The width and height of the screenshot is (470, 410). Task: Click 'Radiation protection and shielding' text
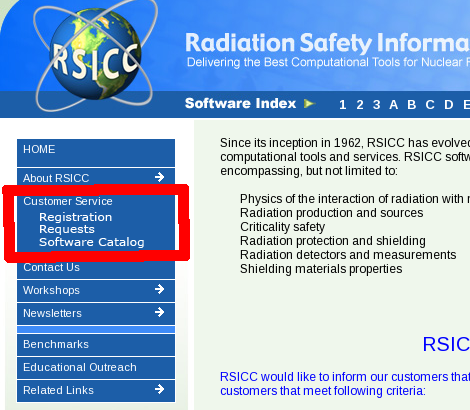(x=333, y=241)
